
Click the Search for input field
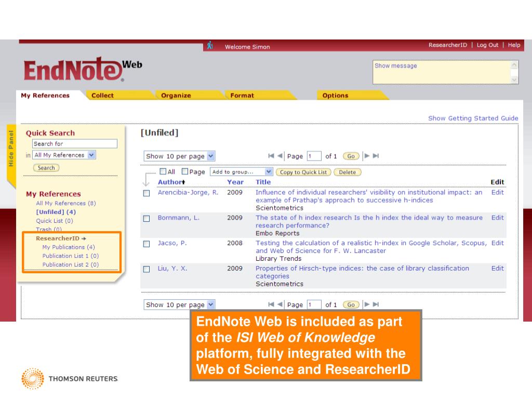click(x=75, y=144)
